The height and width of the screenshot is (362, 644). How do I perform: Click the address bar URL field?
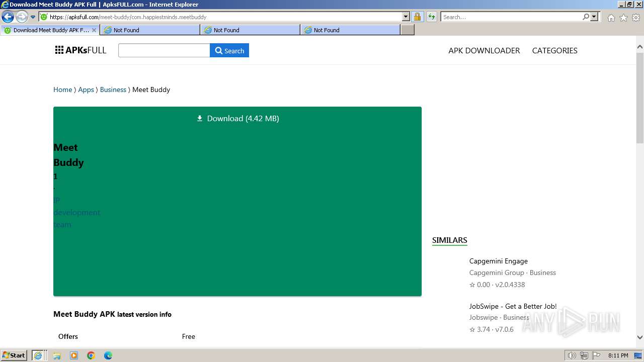220,17
